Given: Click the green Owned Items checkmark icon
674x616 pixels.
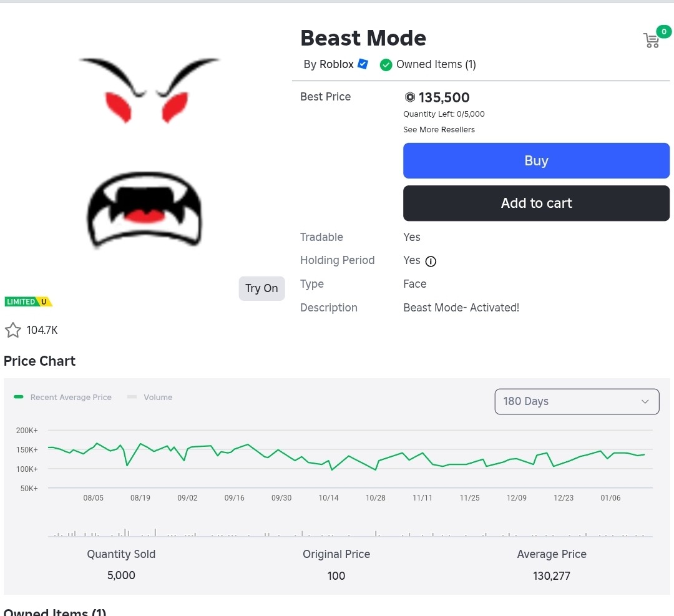Looking at the screenshot, I should [386, 64].
